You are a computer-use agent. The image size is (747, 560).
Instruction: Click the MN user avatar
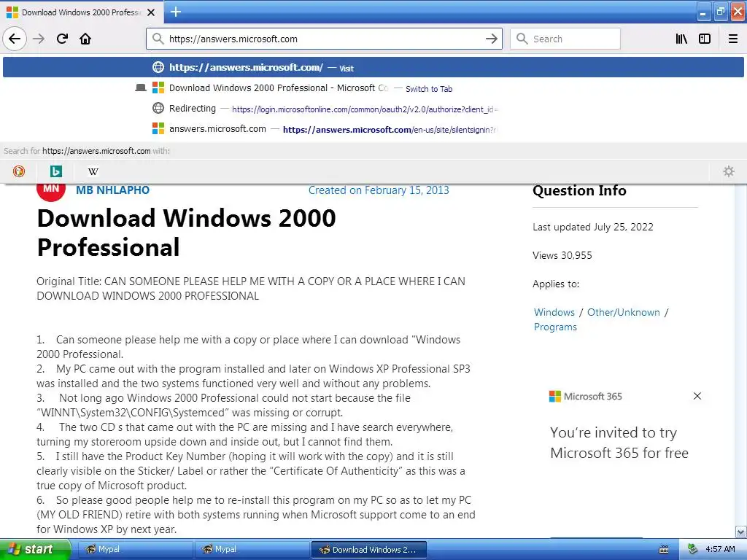51,190
